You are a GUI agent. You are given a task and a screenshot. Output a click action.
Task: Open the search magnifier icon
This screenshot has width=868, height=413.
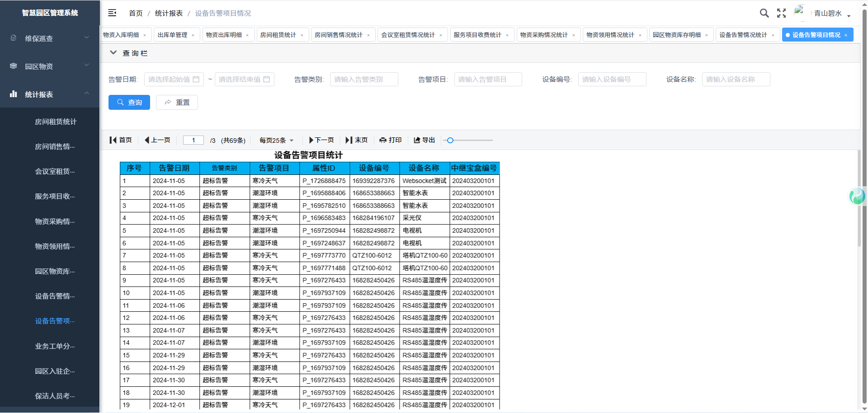point(764,13)
